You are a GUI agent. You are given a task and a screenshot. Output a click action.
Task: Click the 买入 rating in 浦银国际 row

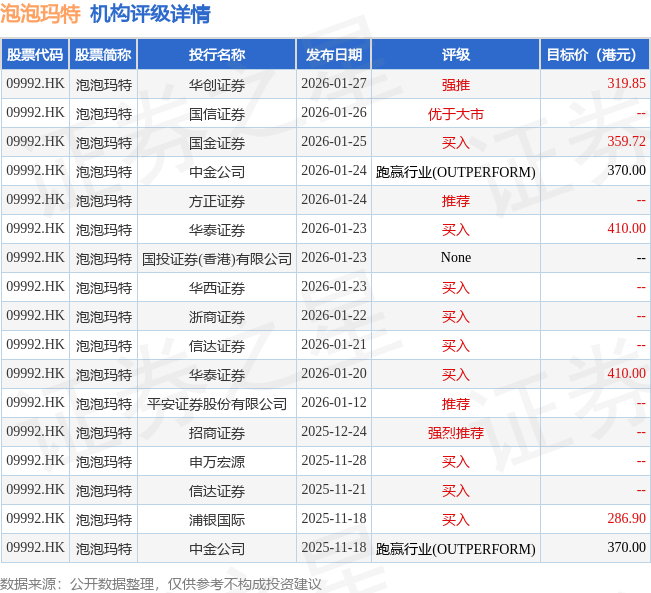pos(455,520)
